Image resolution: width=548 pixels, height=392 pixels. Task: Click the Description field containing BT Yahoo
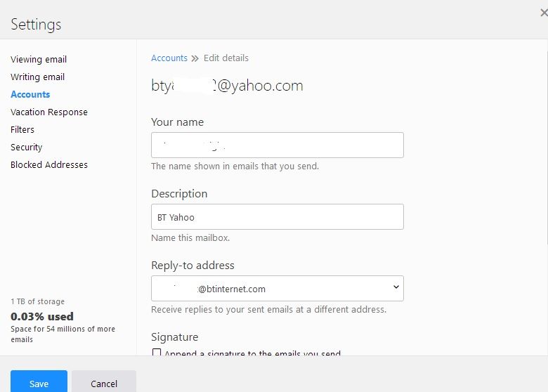click(278, 217)
